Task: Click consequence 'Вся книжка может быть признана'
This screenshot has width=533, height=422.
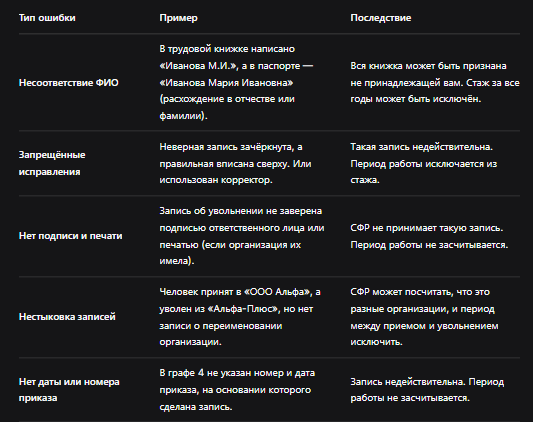Action: (435, 82)
